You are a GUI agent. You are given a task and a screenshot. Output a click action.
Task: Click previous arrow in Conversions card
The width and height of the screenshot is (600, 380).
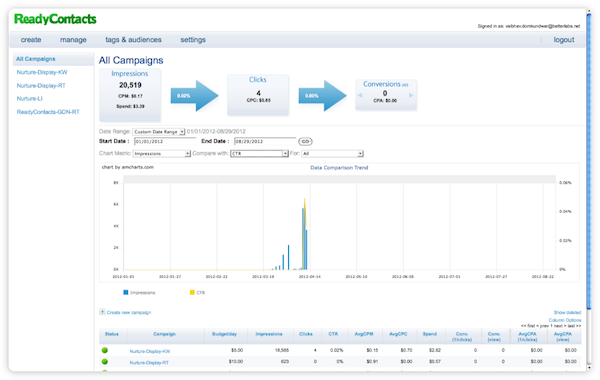tap(360, 95)
